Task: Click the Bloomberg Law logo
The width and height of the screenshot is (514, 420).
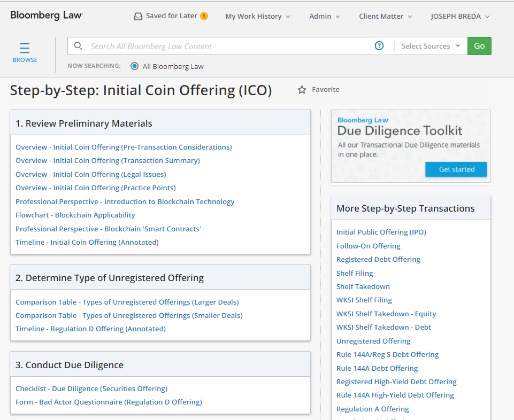Action: pyautogui.click(x=47, y=15)
